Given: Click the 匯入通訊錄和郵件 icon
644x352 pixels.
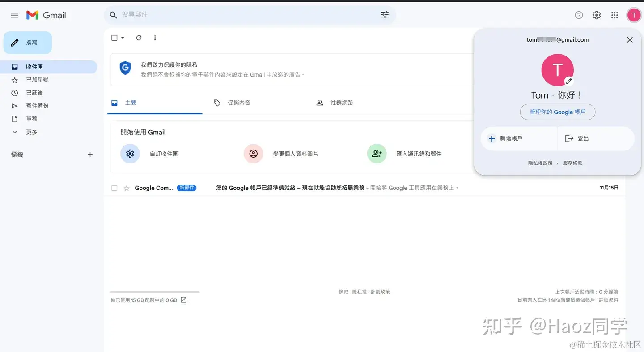Looking at the screenshot, I should tap(377, 154).
